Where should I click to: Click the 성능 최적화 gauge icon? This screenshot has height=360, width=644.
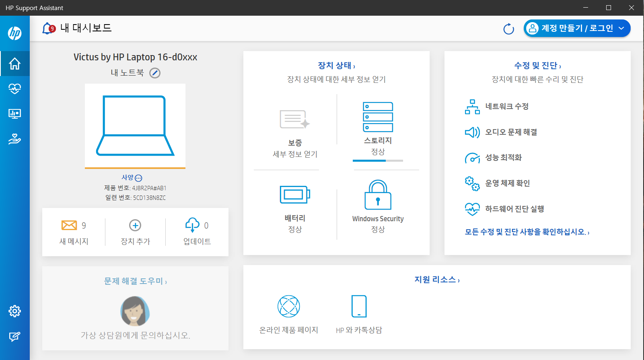(472, 158)
